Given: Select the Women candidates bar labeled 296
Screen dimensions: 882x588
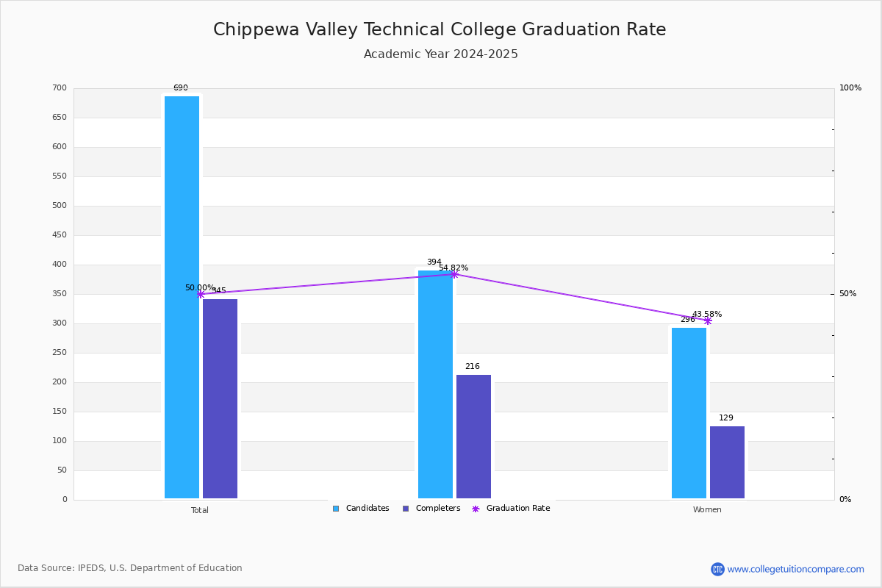Looking at the screenshot, I should coord(689,413).
